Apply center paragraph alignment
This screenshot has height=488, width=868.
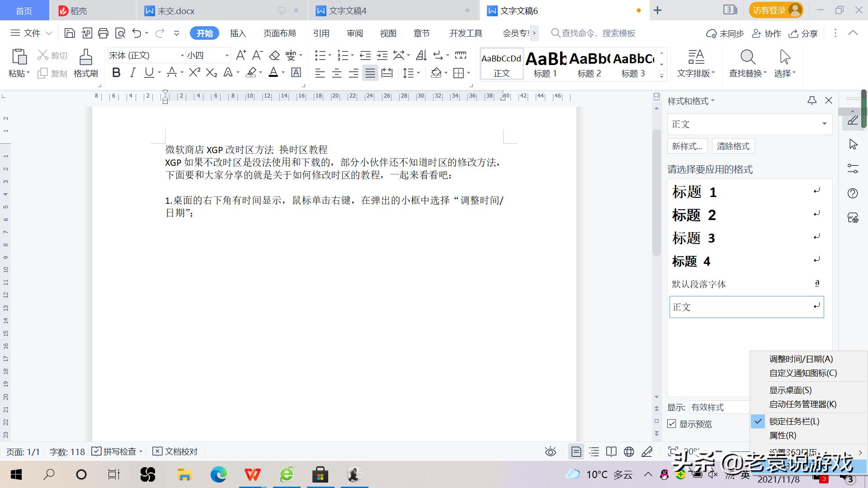pos(336,73)
